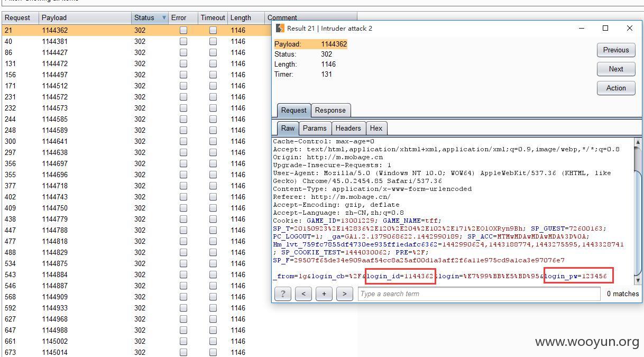Click the Previous button

(x=616, y=50)
